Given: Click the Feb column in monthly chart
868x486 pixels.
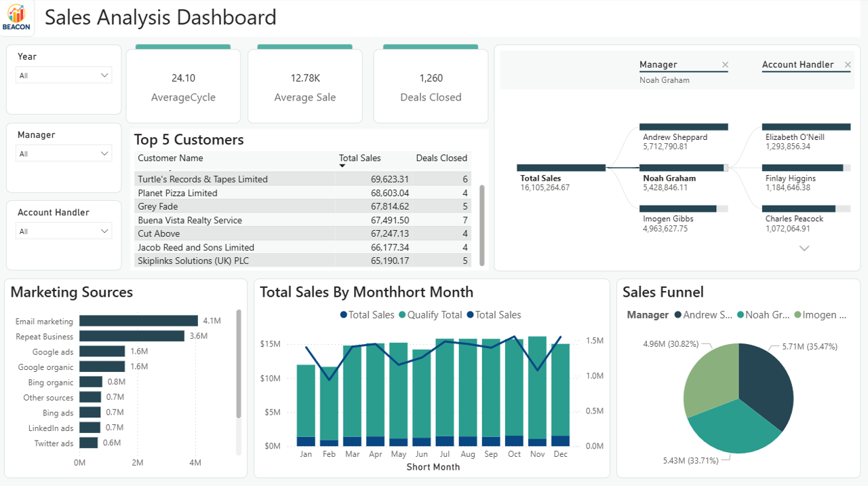Looking at the screenshot, I should (329, 407).
